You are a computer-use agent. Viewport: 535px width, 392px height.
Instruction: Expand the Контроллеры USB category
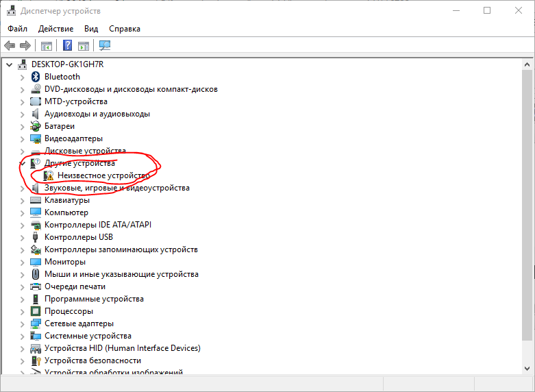[x=22, y=238]
